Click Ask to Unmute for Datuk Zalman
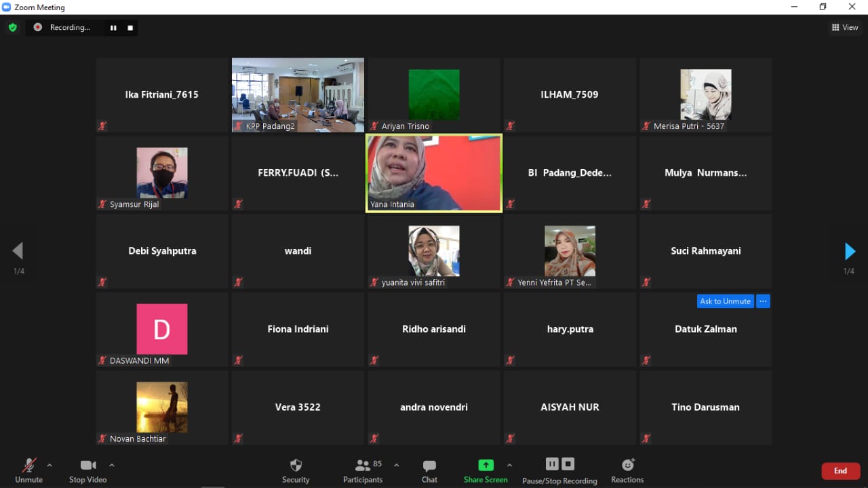 725,301
